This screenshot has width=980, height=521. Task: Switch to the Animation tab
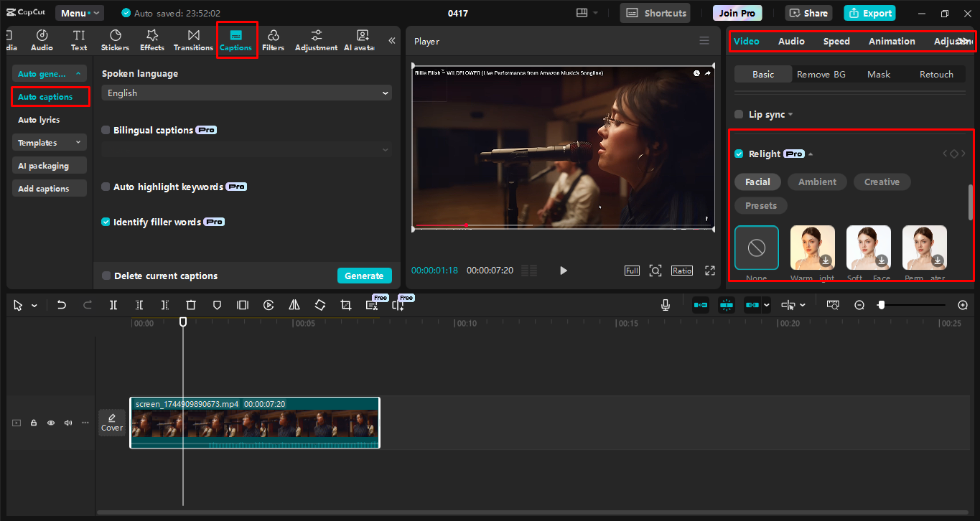(x=892, y=42)
